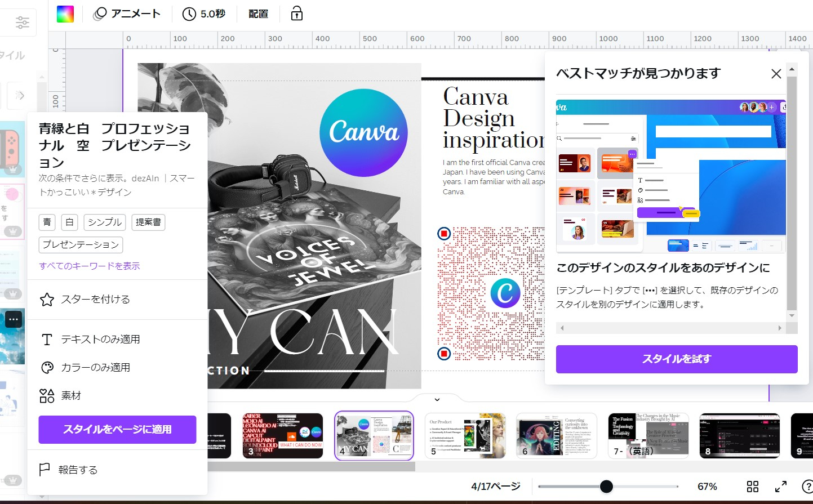This screenshot has width=813, height=504.
Task: Star the template with スターを付ける
Action: (95, 299)
